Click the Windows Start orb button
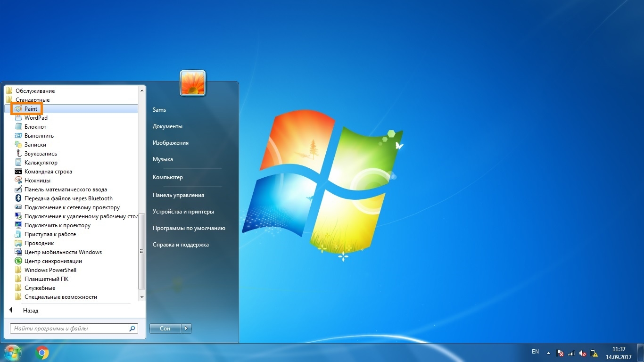The width and height of the screenshot is (644, 362). coord(12,352)
